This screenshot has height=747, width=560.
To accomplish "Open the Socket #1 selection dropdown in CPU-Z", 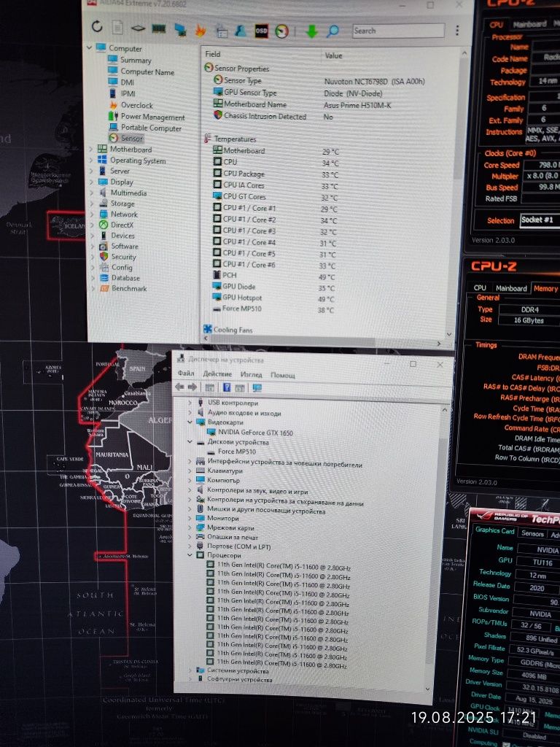I will 540,220.
